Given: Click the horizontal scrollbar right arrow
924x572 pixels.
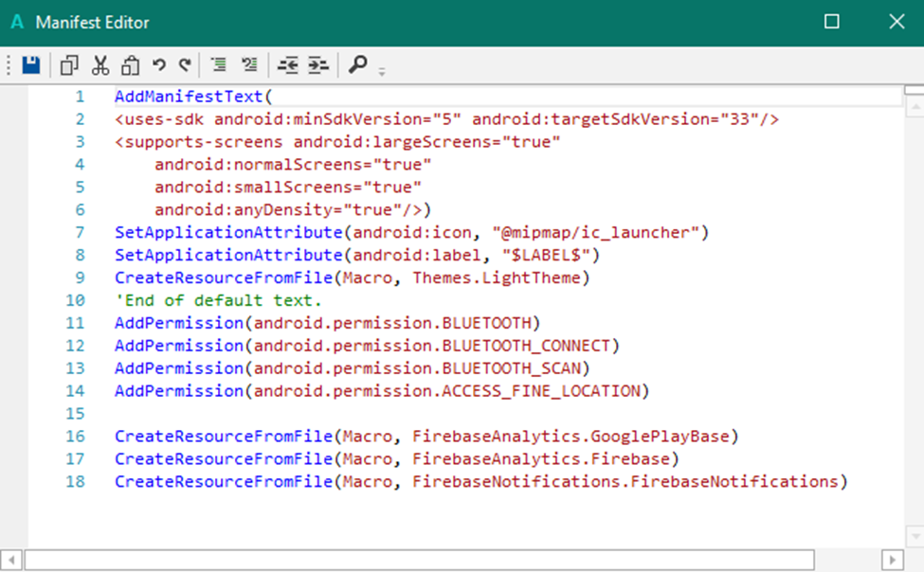Looking at the screenshot, I should pyautogui.click(x=892, y=560).
